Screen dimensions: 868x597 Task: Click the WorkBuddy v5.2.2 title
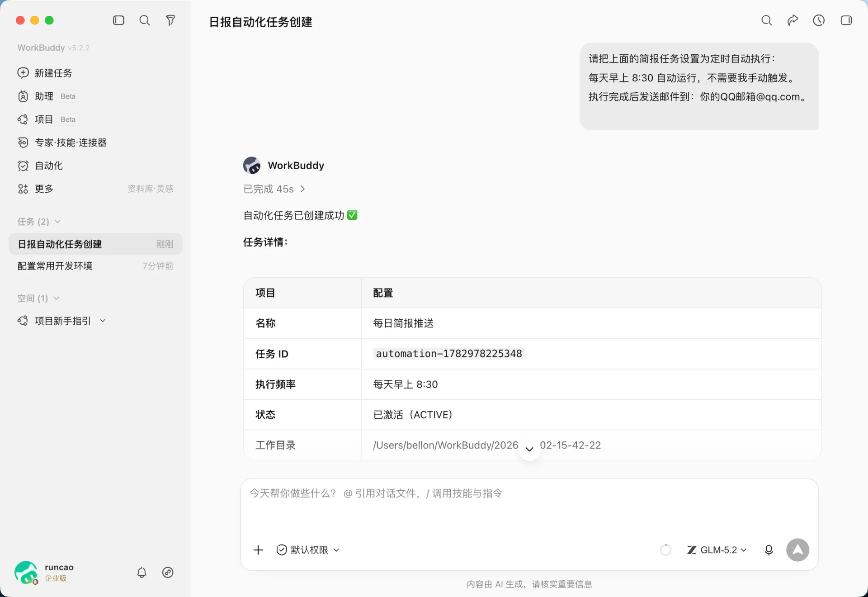tap(53, 47)
